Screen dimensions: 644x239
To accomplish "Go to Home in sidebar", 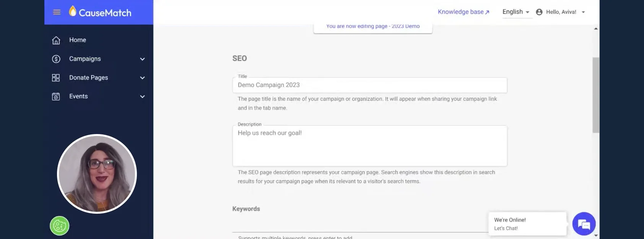I will tap(78, 40).
